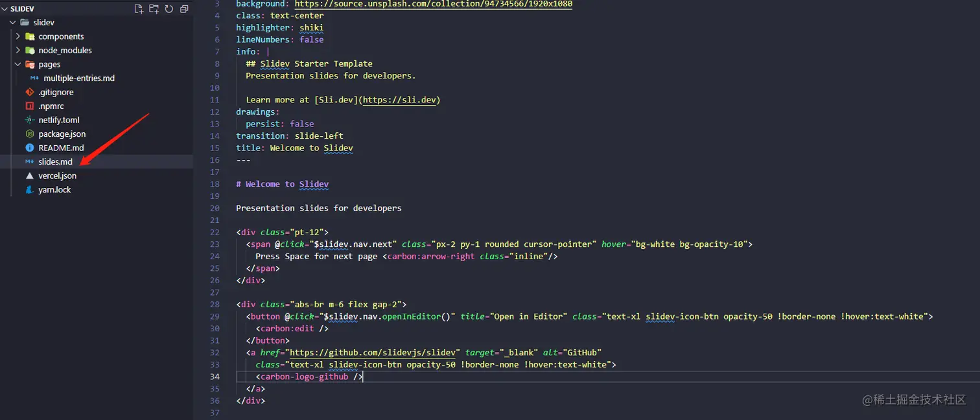
Task: Click the unsplash background URL on line 3
Action: (x=434, y=4)
